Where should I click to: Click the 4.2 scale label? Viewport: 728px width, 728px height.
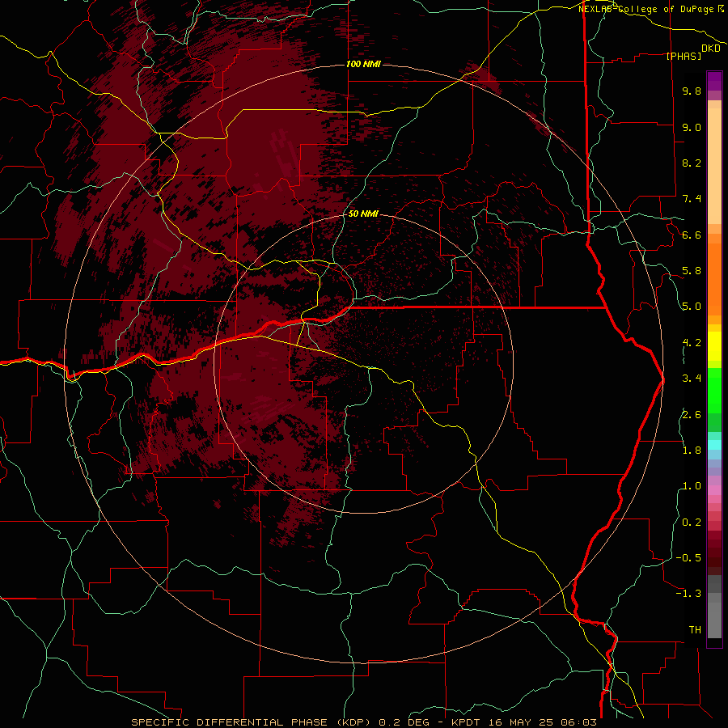click(x=692, y=343)
